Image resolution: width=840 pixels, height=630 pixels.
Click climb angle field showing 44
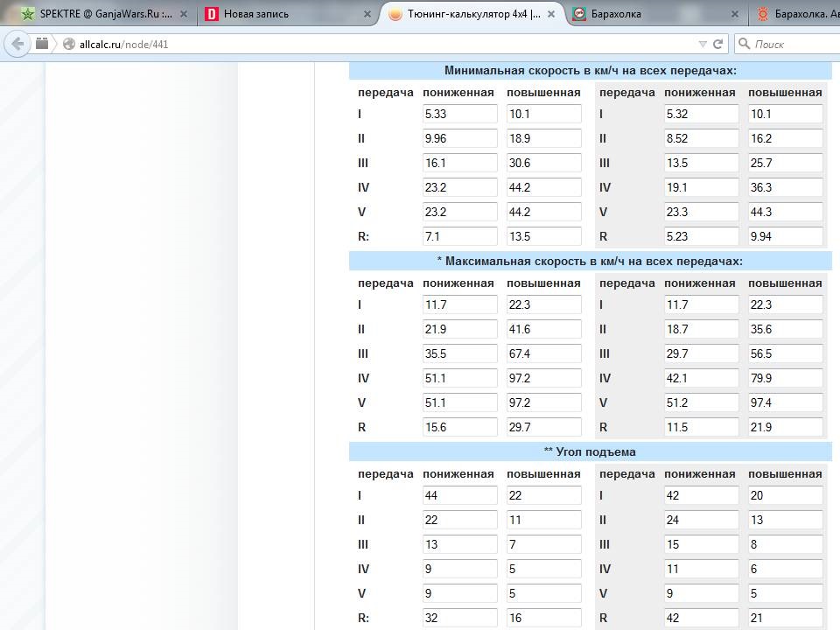pos(459,495)
